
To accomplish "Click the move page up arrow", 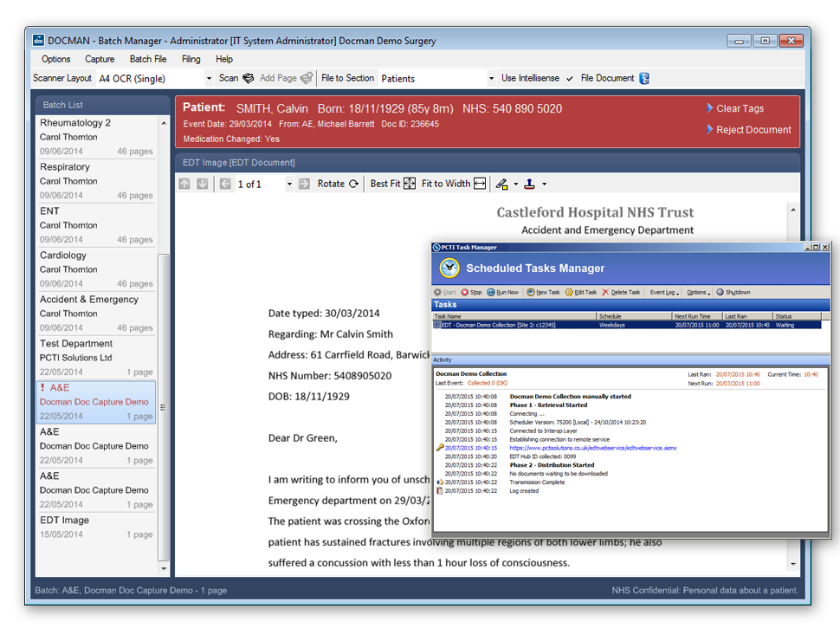I will [x=184, y=184].
